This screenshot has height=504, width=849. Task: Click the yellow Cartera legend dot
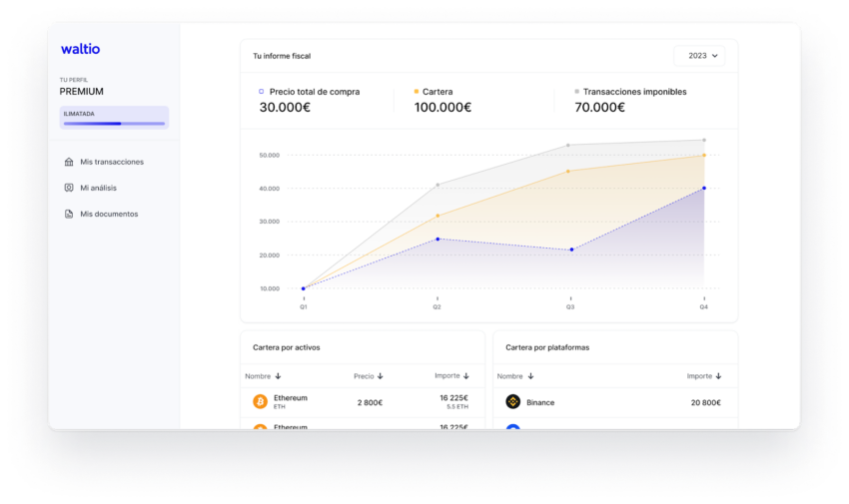coord(417,92)
